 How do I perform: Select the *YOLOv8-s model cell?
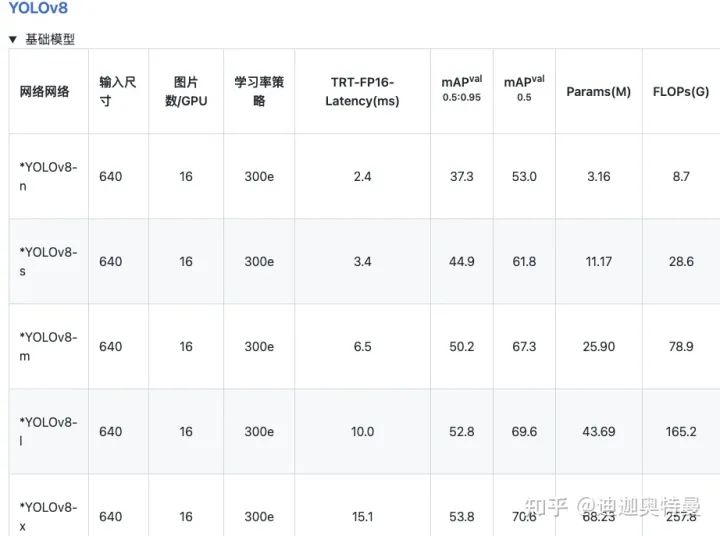pyautogui.click(x=48, y=261)
